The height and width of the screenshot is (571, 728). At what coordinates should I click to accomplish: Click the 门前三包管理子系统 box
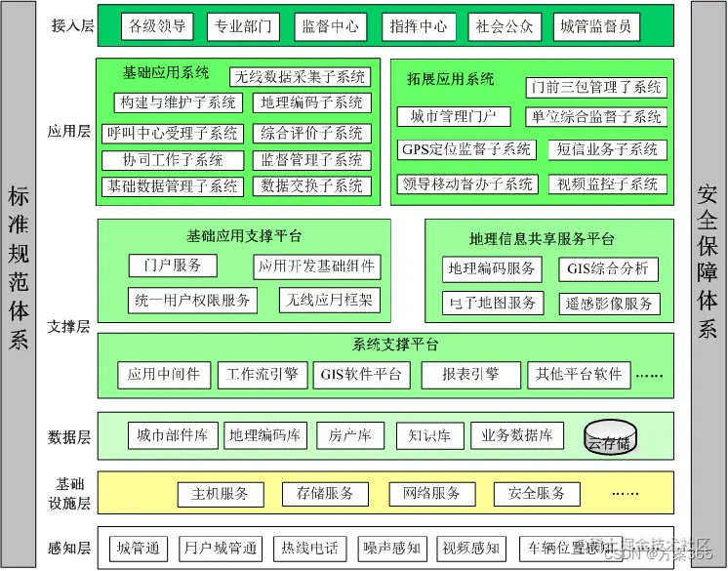[596, 88]
